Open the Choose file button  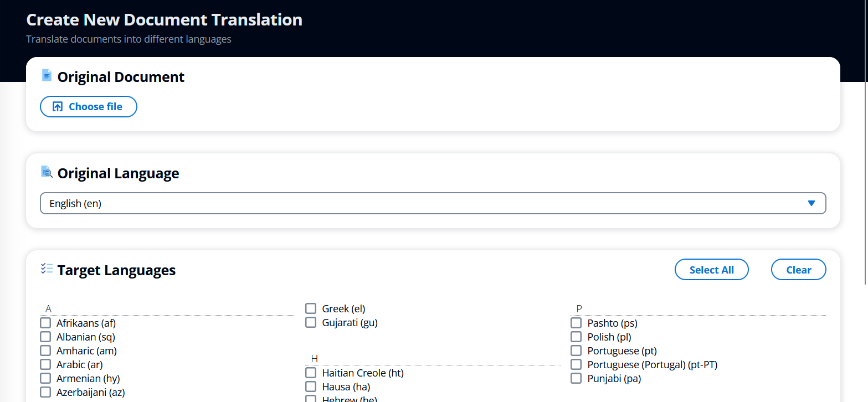click(89, 107)
